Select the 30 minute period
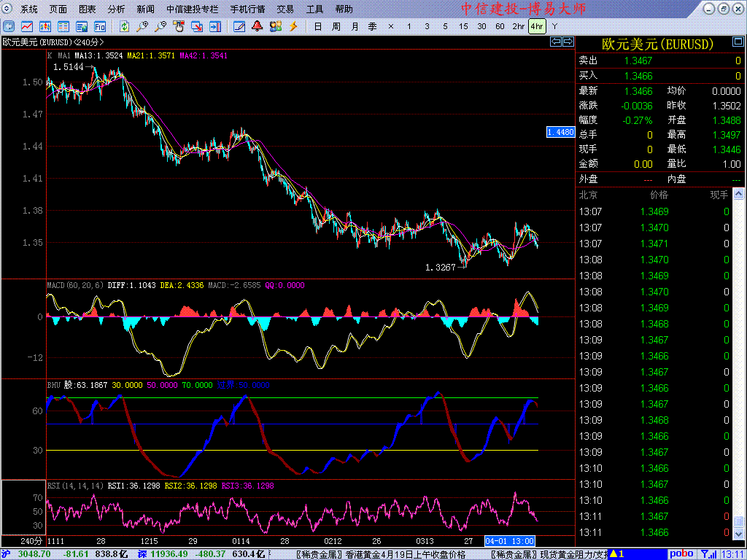Image resolution: width=747 pixels, height=560 pixels. click(x=481, y=27)
